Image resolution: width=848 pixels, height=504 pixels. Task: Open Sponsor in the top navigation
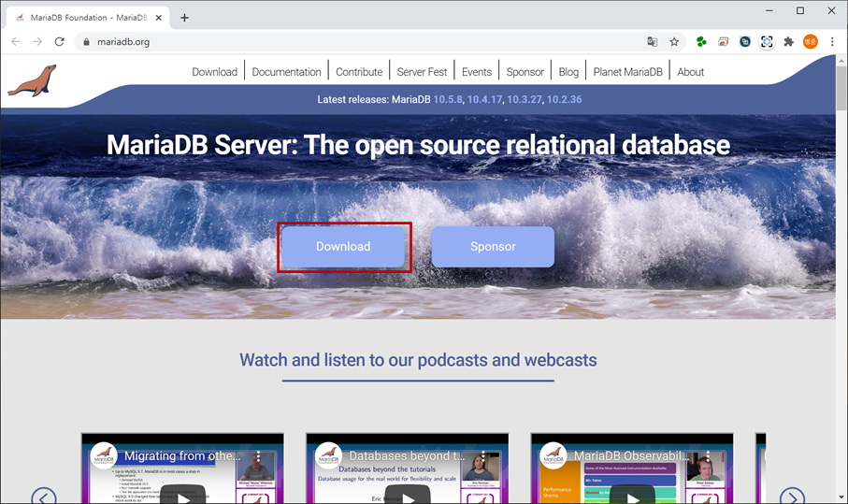[x=525, y=72]
